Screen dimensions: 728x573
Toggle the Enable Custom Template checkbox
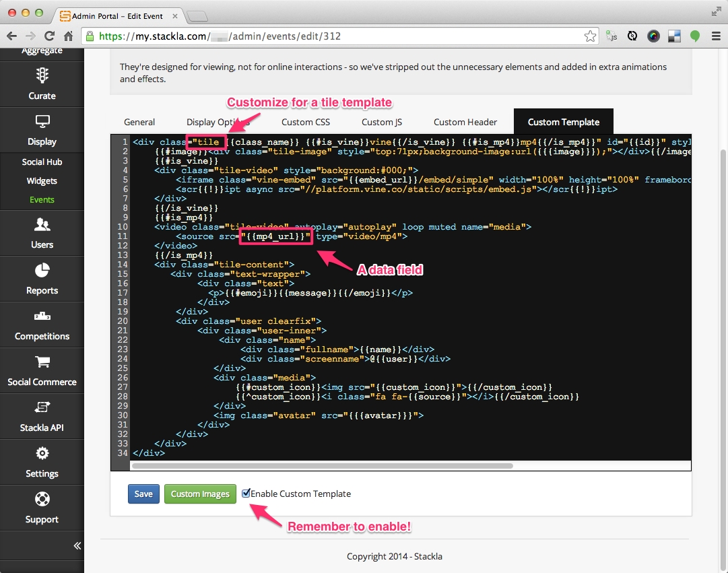(x=246, y=494)
